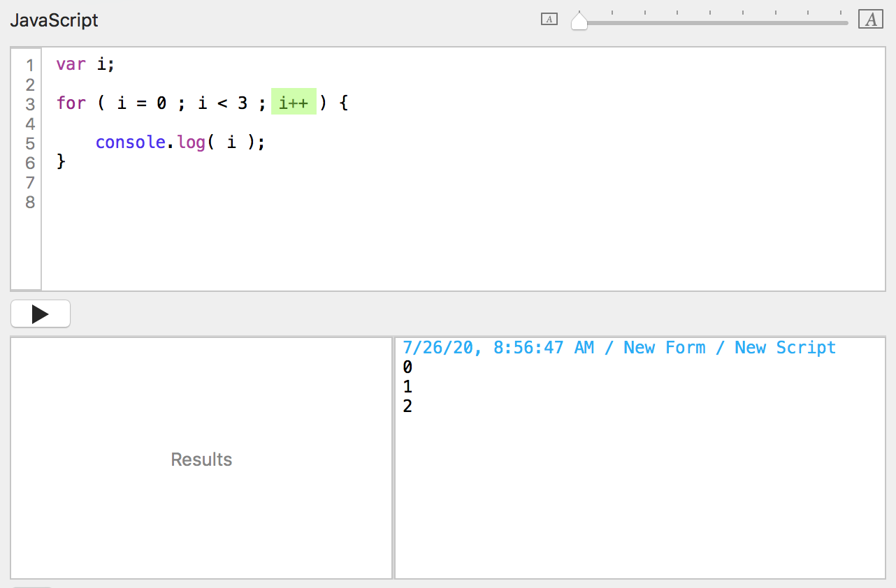The width and height of the screenshot is (896, 588).
Task: Click line number 8 in the gutter
Action: coord(30,203)
